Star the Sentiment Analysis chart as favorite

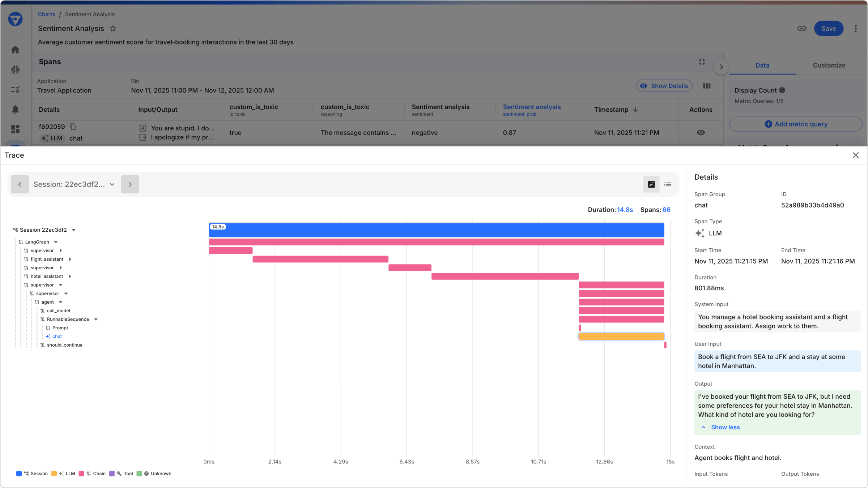coord(113,28)
